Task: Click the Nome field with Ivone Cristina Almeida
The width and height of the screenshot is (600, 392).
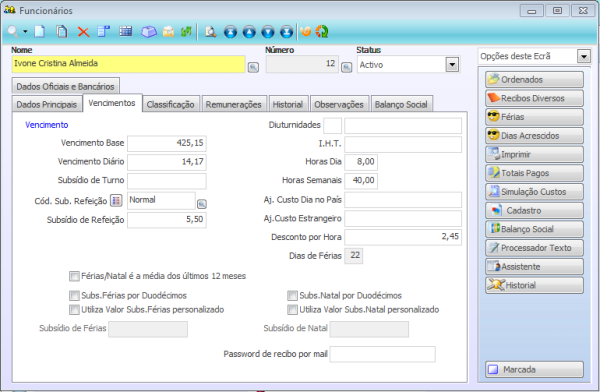Action: 128,64
